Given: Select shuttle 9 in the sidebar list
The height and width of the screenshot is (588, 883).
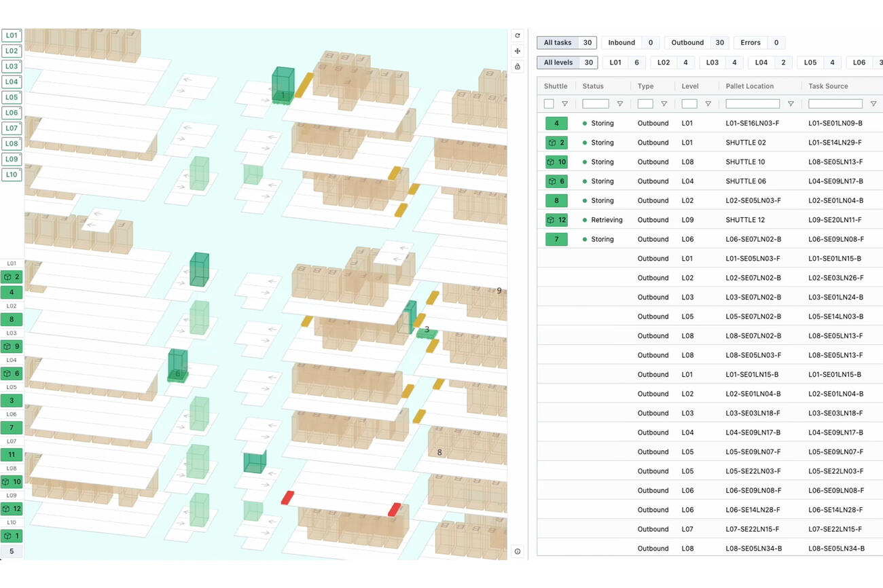Looking at the screenshot, I should (12, 346).
